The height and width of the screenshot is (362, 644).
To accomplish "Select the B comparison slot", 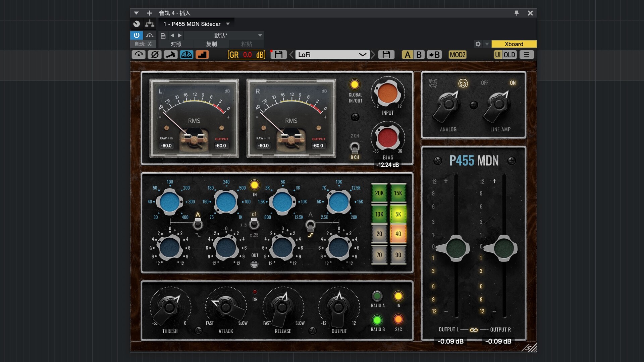I will [419, 55].
